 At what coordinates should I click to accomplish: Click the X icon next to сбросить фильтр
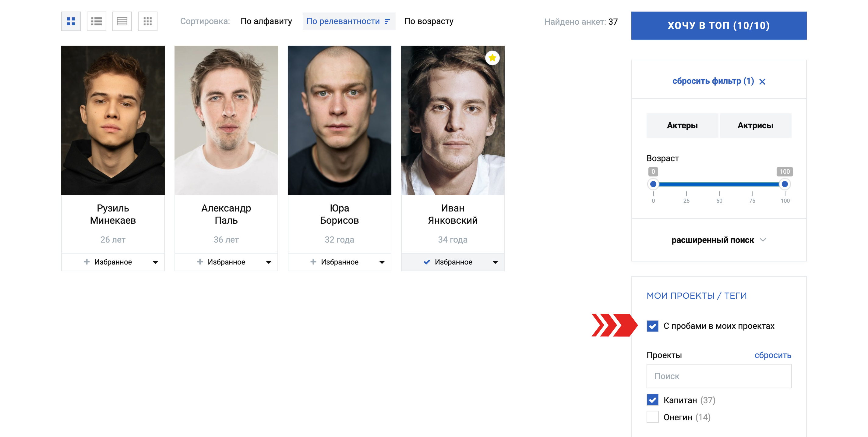[x=762, y=82]
